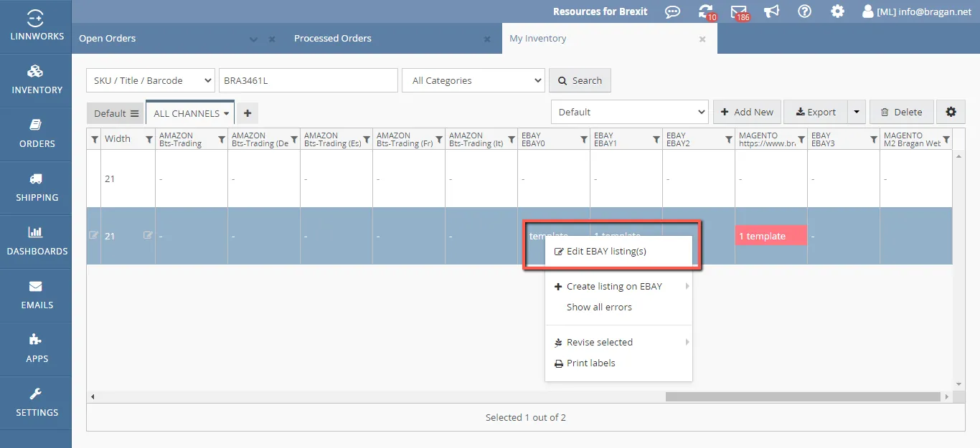The height and width of the screenshot is (448, 980).
Task: Select Show all errors menu item
Action: tap(618, 307)
